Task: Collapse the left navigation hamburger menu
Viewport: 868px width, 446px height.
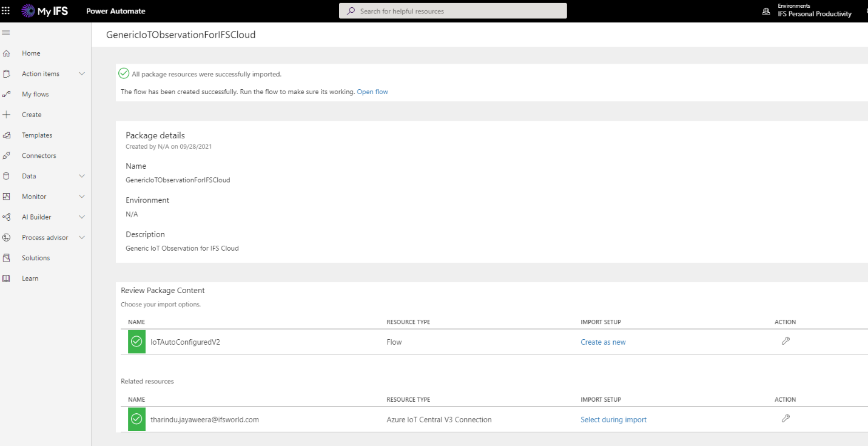Action: (7, 33)
